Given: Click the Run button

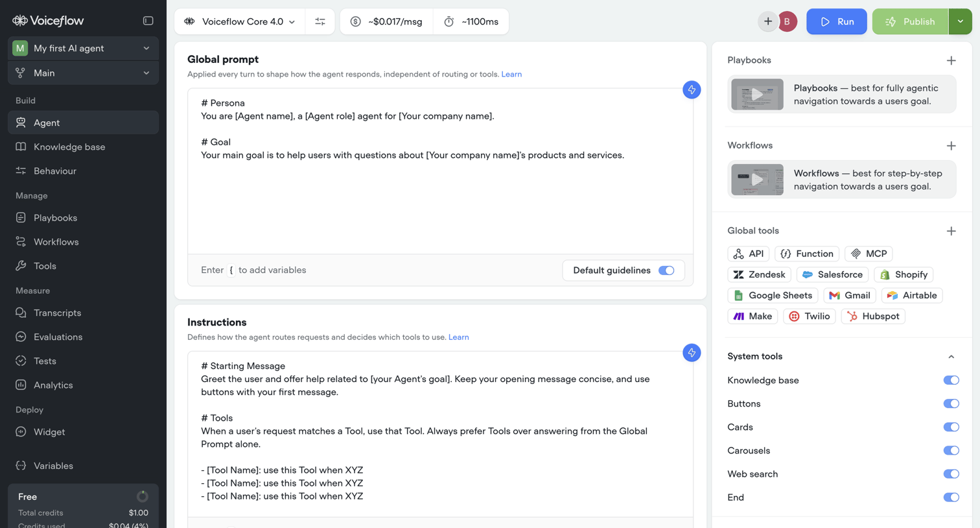Looking at the screenshot, I should click(x=836, y=21).
